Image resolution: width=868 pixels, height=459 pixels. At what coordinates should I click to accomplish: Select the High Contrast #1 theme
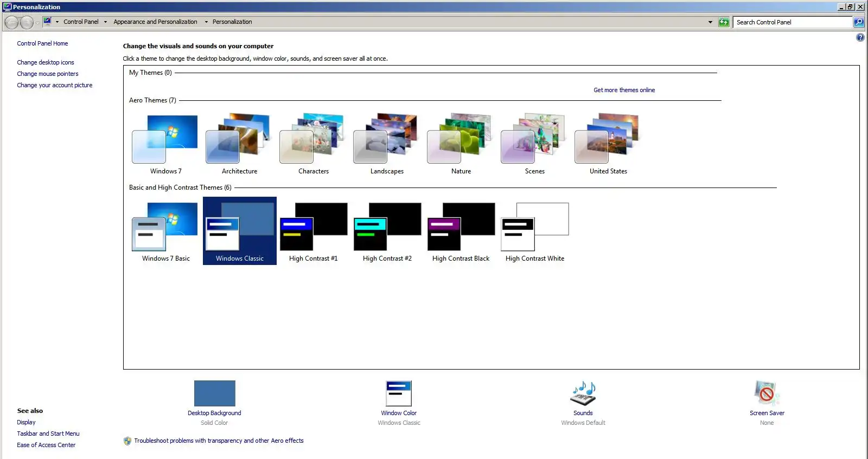pyautogui.click(x=313, y=231)
